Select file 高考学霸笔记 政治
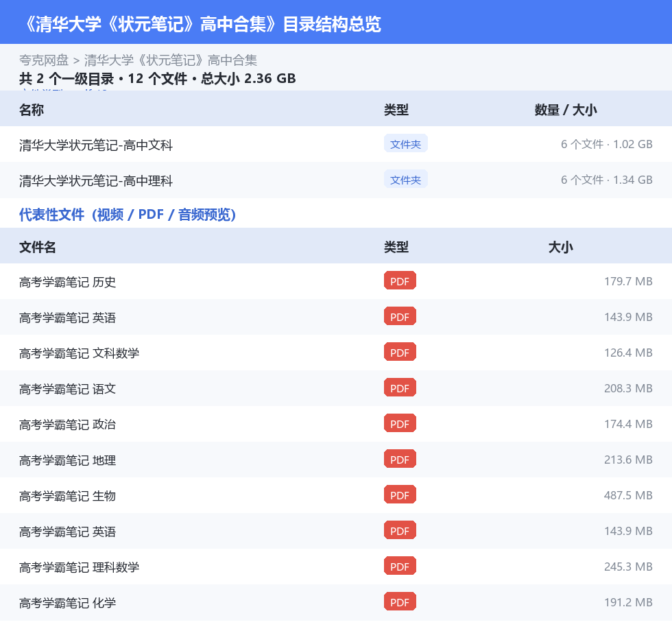The height and width of the screenshot is (642, 672). click(x=67, y=425)
